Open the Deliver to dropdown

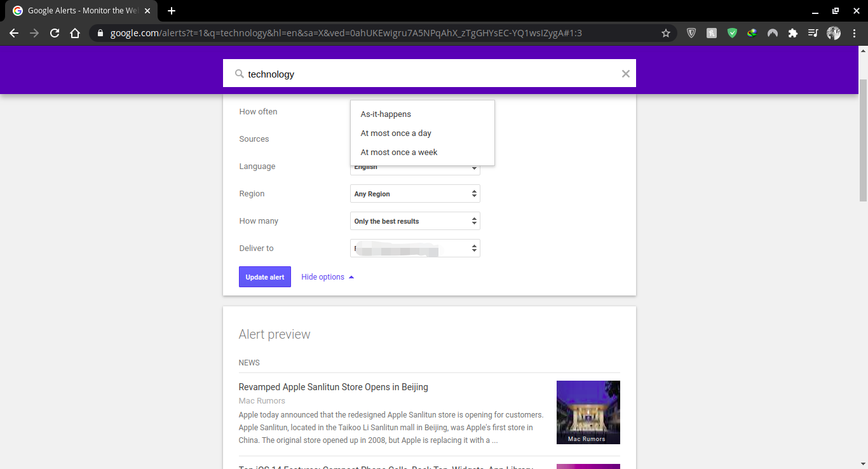click(x=415, y=248)
